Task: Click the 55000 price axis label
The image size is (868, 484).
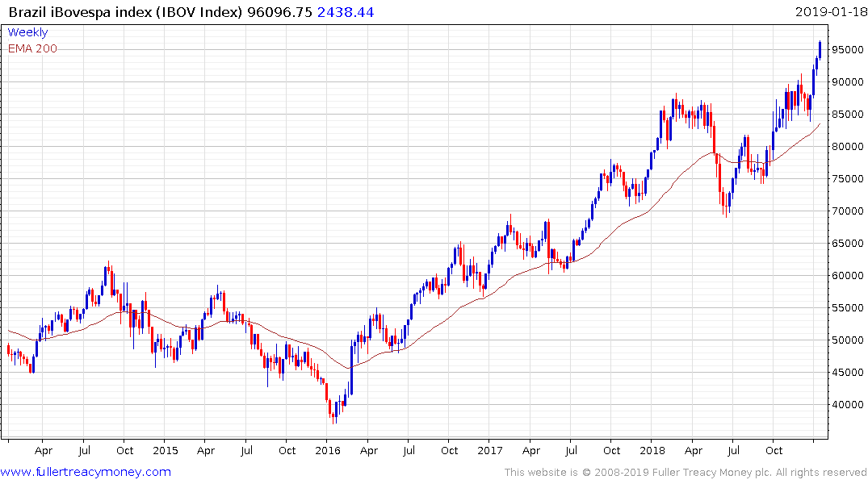Action: [847, 307]
